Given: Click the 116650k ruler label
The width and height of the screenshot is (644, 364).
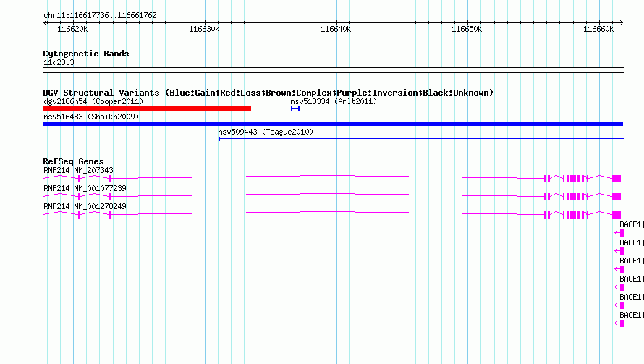Looking at the screenshot, I should click(467, 29).
